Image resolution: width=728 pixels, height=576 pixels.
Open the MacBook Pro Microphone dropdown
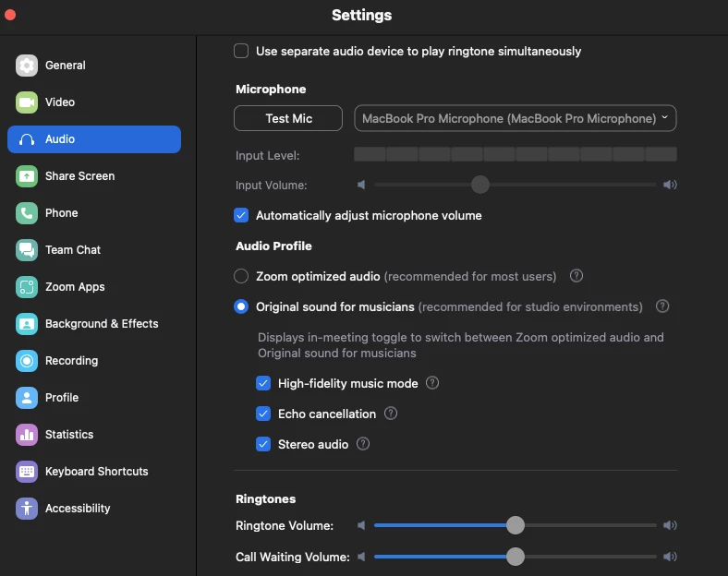point(515,118)
